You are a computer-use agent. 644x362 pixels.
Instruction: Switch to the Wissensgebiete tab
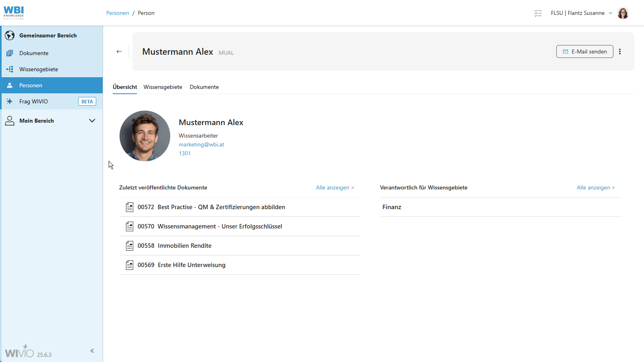pos(163,87)
